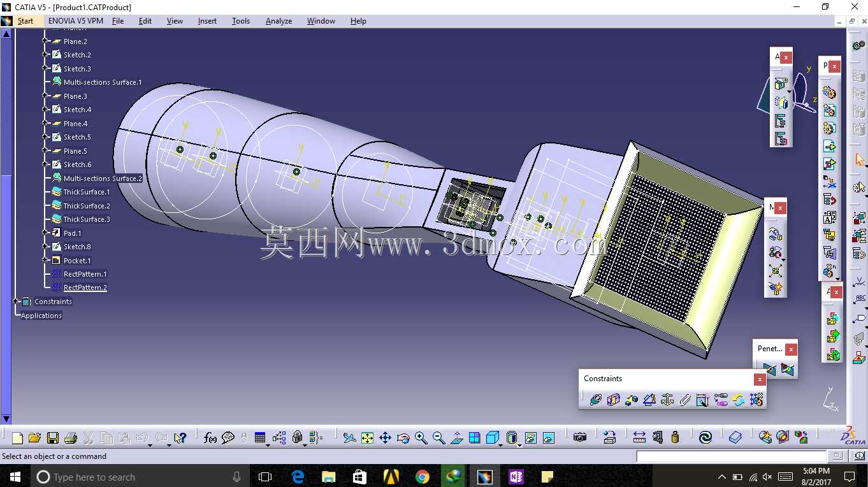Screen dimensions: 868x487
Task: Open the Window menu
Action: (321, 21)
